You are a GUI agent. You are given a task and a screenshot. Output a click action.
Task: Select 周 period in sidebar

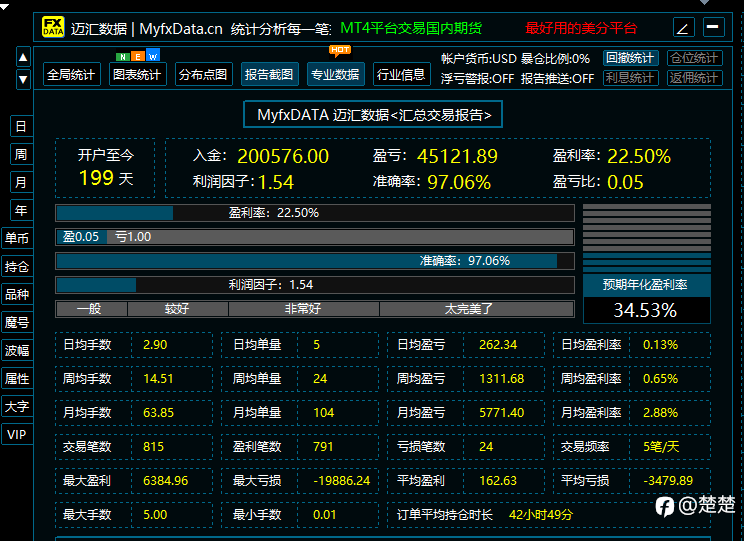(21, 154)
